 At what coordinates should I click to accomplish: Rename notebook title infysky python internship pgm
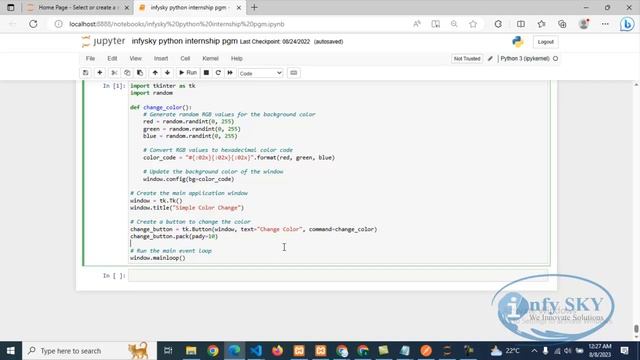pyautogui.click(x=184, y=41)
